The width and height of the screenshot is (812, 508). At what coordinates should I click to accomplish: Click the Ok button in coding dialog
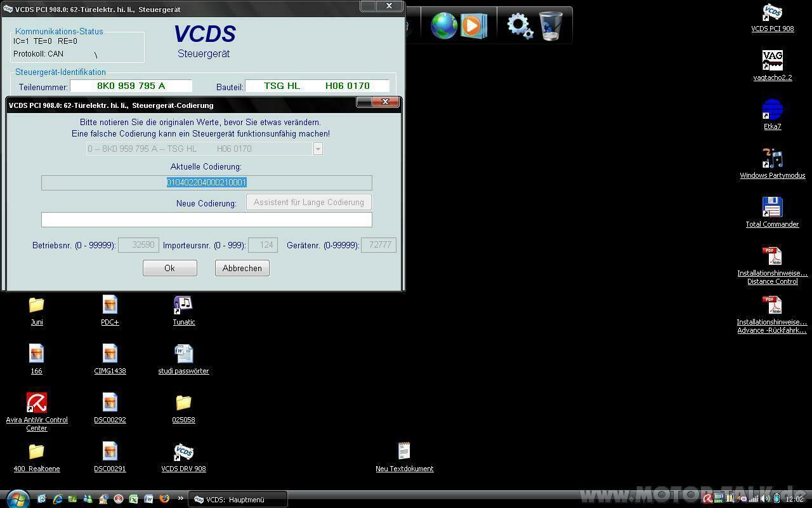[169, 268]
